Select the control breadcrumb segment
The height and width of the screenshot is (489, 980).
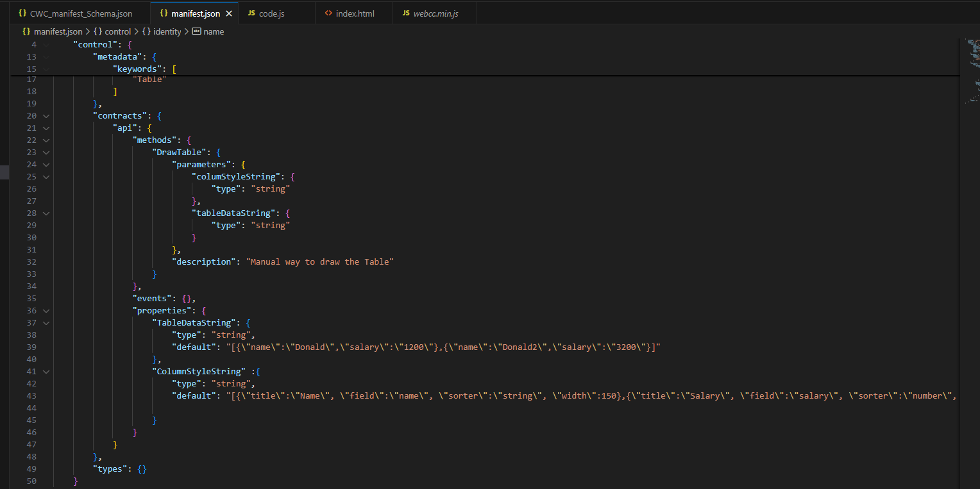click(x=117, y=31)
